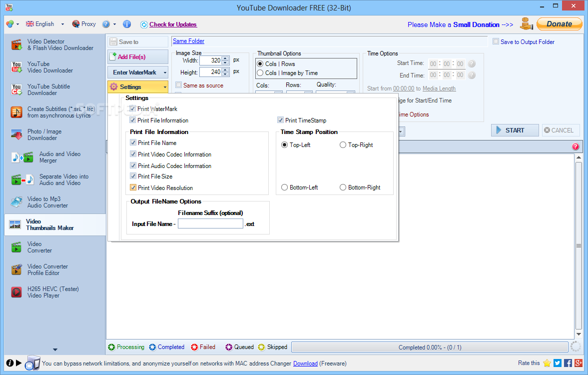Enable Same as source checkbox

pos(178,85)
